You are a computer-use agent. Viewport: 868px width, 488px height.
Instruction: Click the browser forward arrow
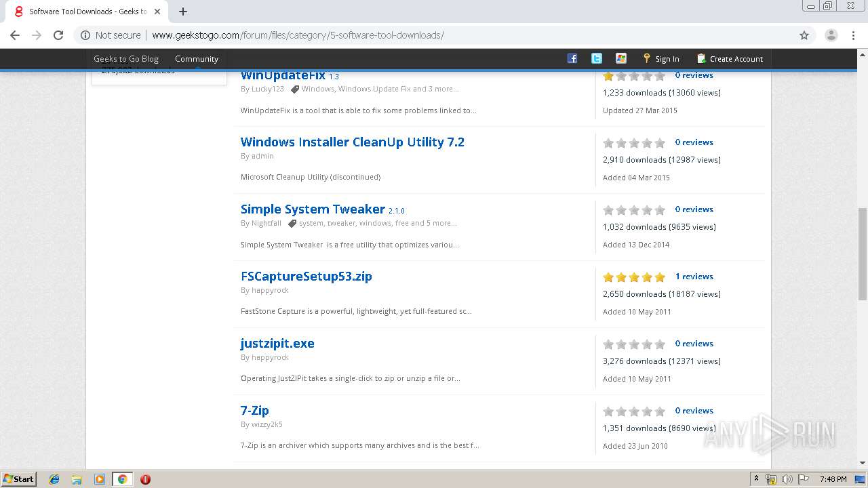pos(37,35)
